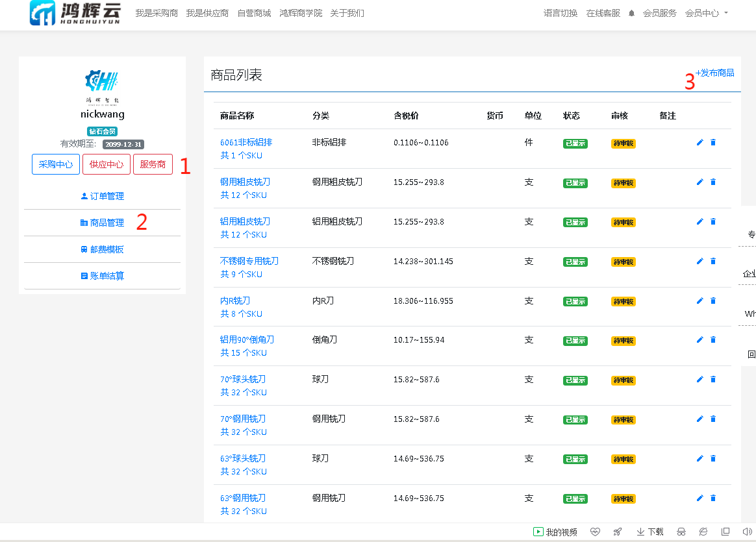The height and width of the screenshot is (542, 756).
Task: Click 共 15 个SKU link
Action: pyautogui.click(x=244, y=352)
